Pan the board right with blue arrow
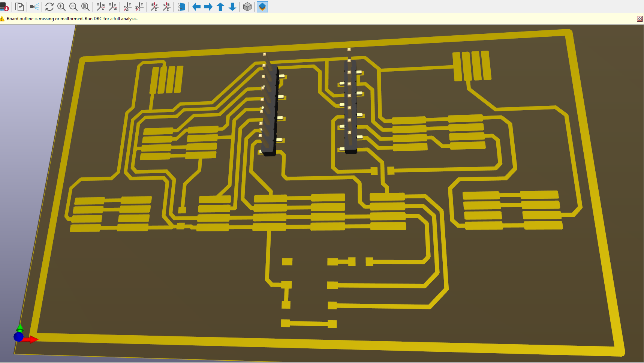The height and width of the screenshot is (363, 644). click(x=208, y=7)
